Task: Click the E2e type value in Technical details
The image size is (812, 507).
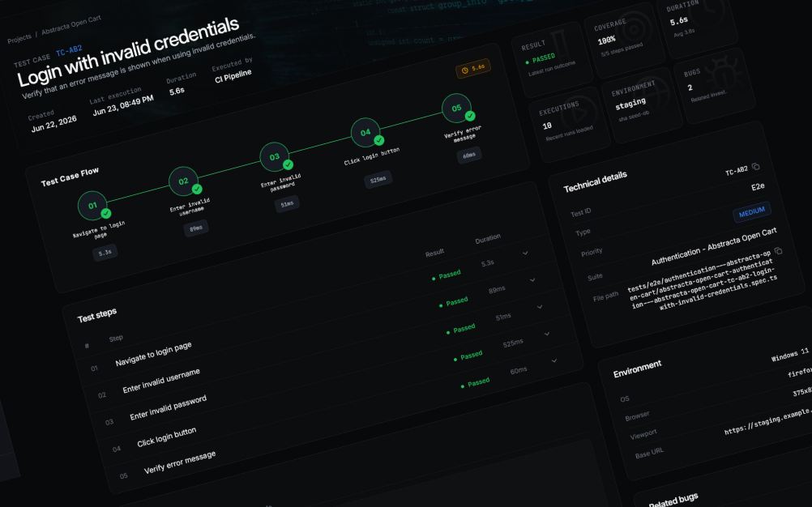Action: 759,187
